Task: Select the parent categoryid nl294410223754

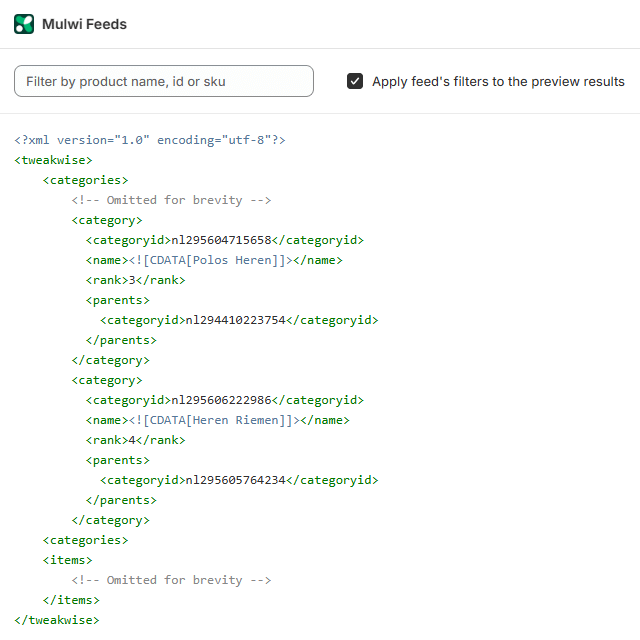Action: pos(239,320)
